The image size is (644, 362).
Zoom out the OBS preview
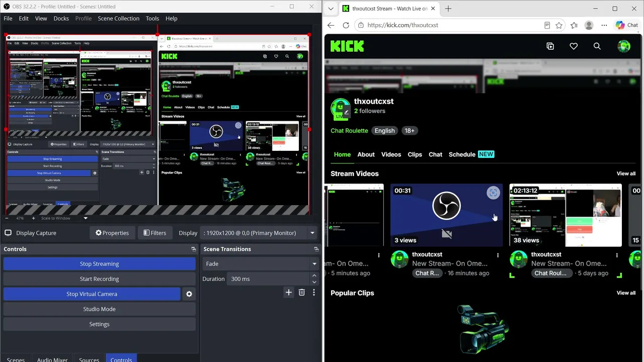tap(7, 218)
